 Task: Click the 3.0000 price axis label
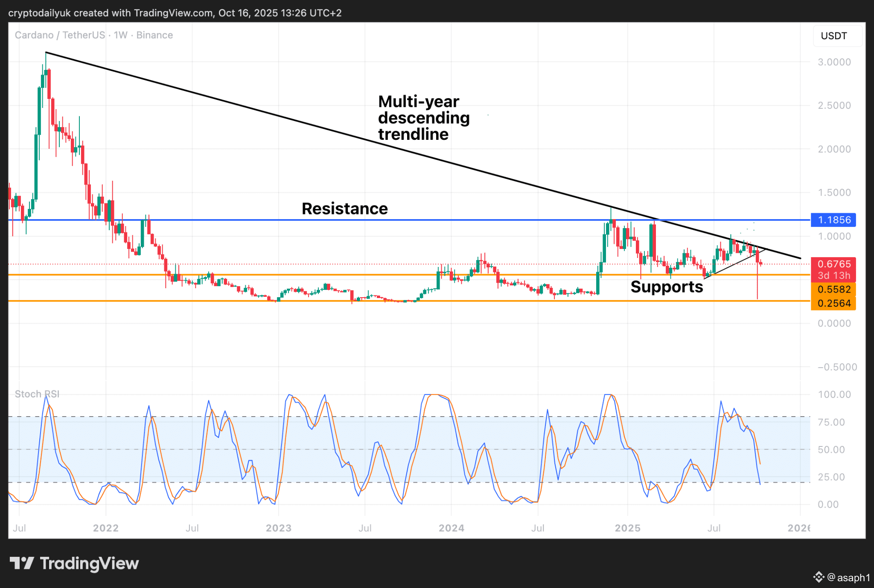pos(834,62)
